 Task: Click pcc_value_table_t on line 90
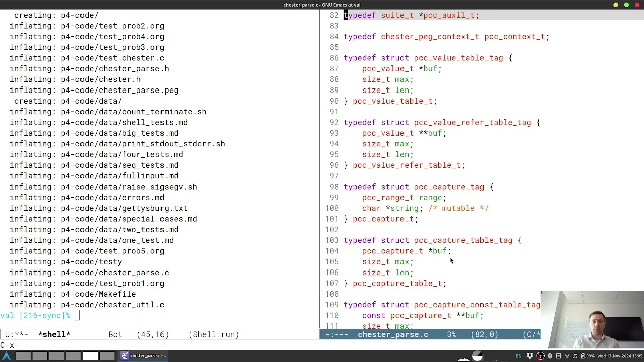[x=393, y=101]
